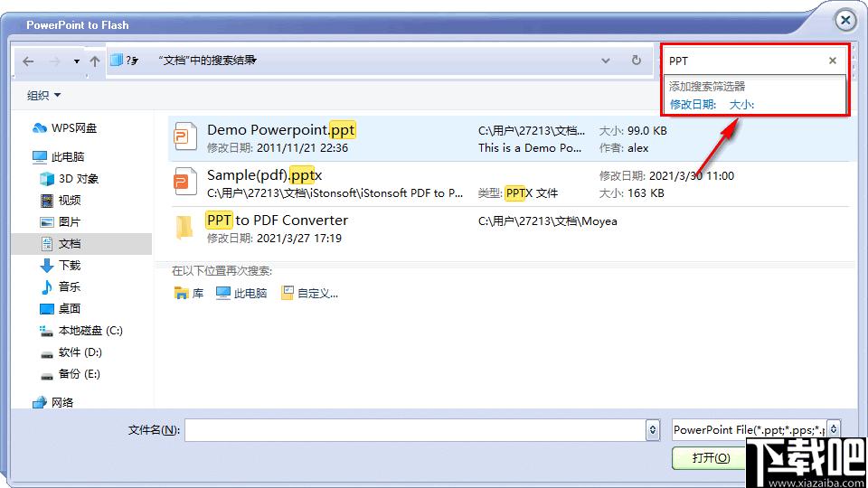Select 网络 in the sidebar
Viewport: 868px width, 488px height.
coord(62,402)
